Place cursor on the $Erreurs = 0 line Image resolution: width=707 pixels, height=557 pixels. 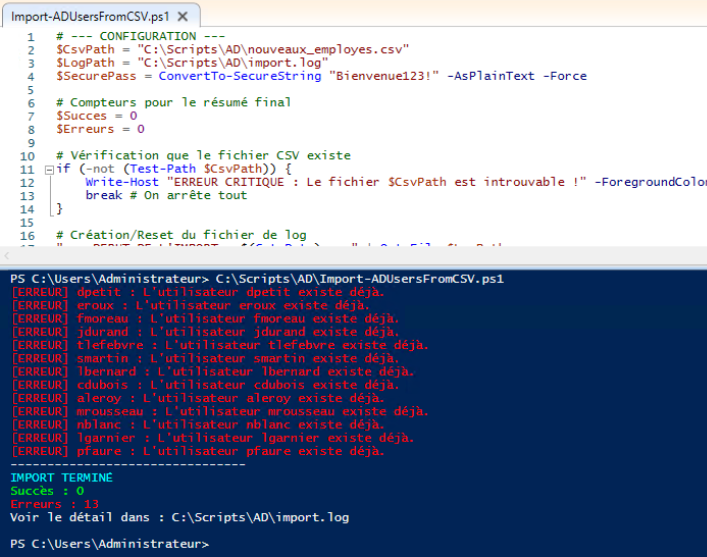pyautogui.click(x=100, y=129)
